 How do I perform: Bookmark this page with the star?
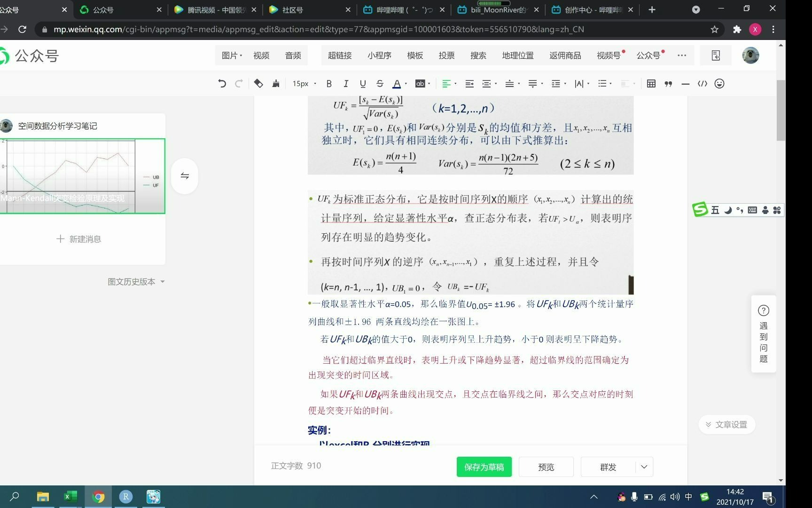[x=714, y=30]
